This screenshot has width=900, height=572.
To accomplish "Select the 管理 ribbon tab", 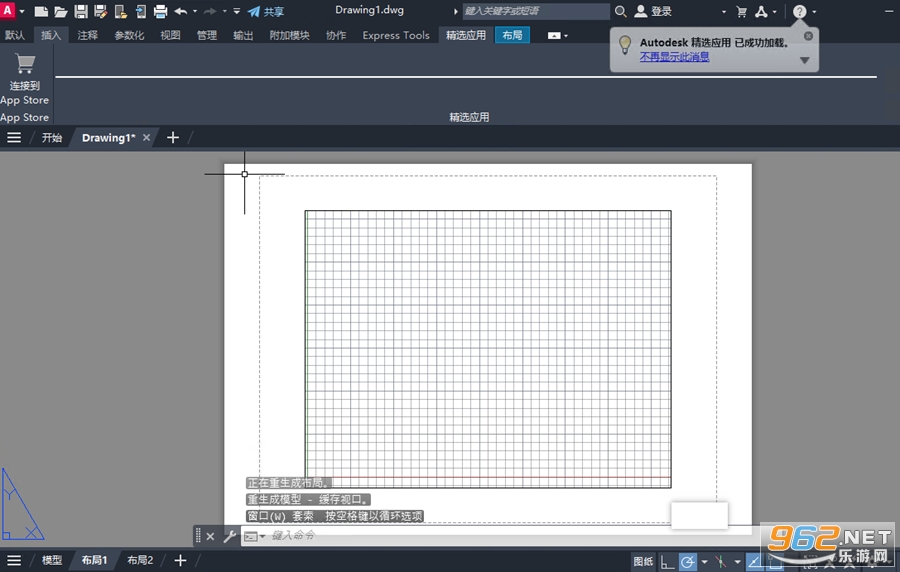I will tap(207, 35).
